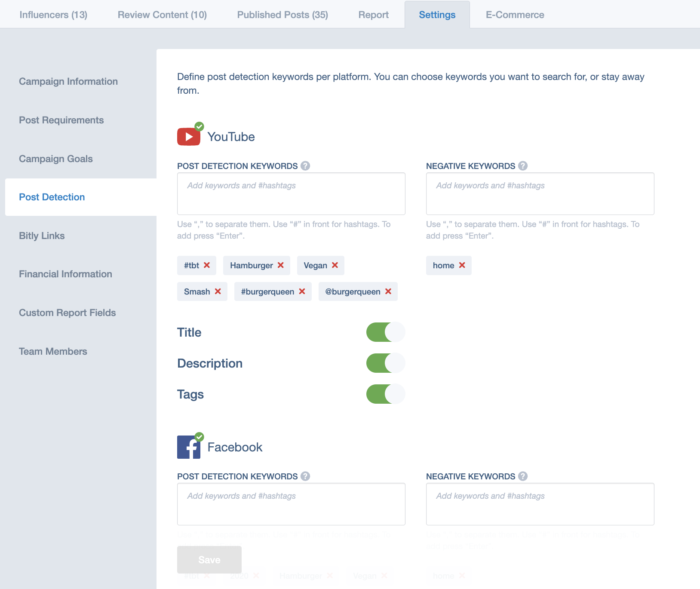Click the Tags label text
Viewport: 700px width, 589px height.
(x=190, y=394)
